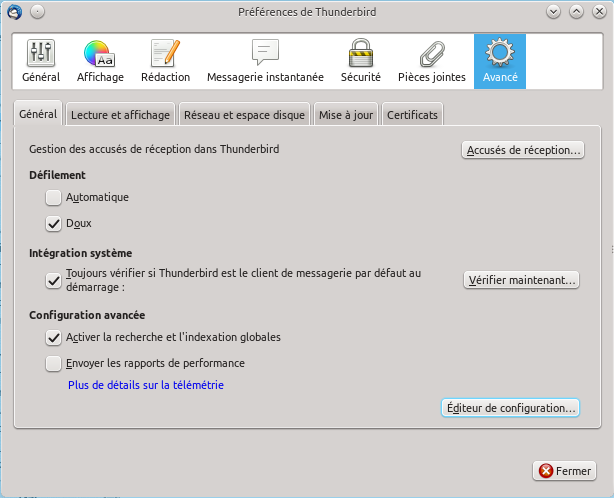This screenshot has height=498, width=614.
Task: Open Plus de détails sur la télémétrie link
Action: [146, 385]
